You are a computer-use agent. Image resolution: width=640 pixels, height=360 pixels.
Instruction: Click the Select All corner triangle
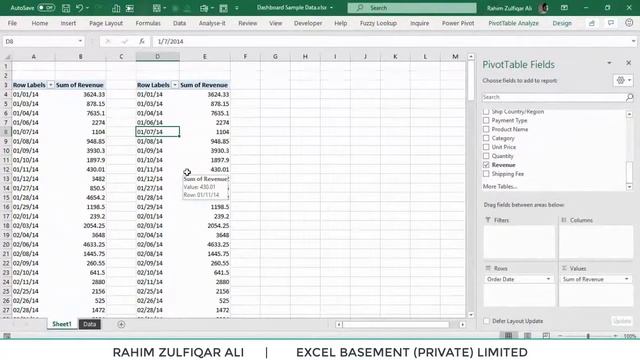point(7,56)
